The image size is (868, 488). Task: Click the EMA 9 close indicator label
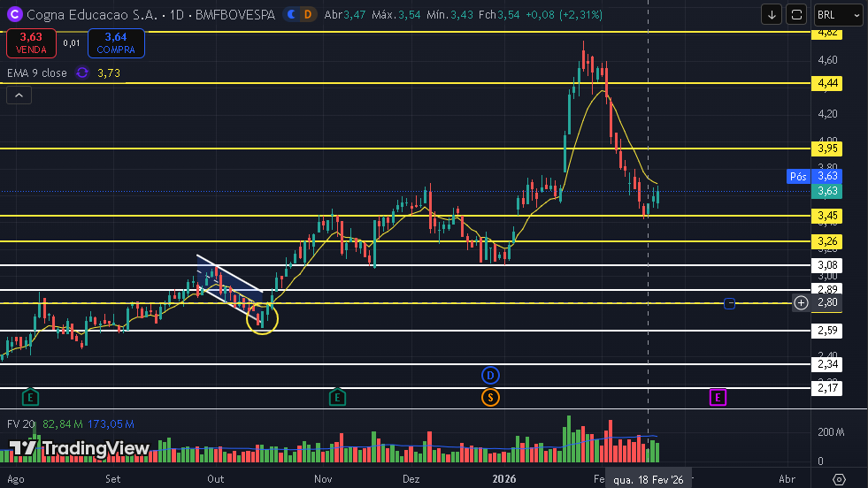tap(37, 73)
